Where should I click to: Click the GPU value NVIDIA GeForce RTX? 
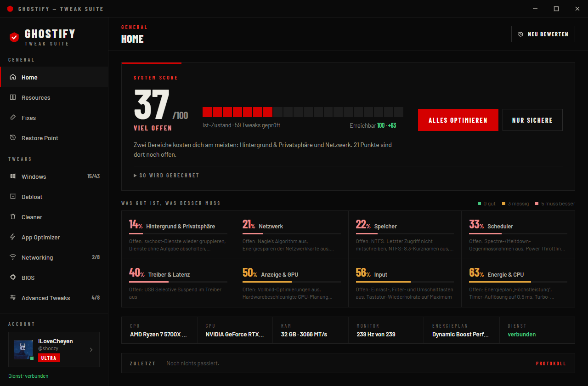click(x=235, y=335)
